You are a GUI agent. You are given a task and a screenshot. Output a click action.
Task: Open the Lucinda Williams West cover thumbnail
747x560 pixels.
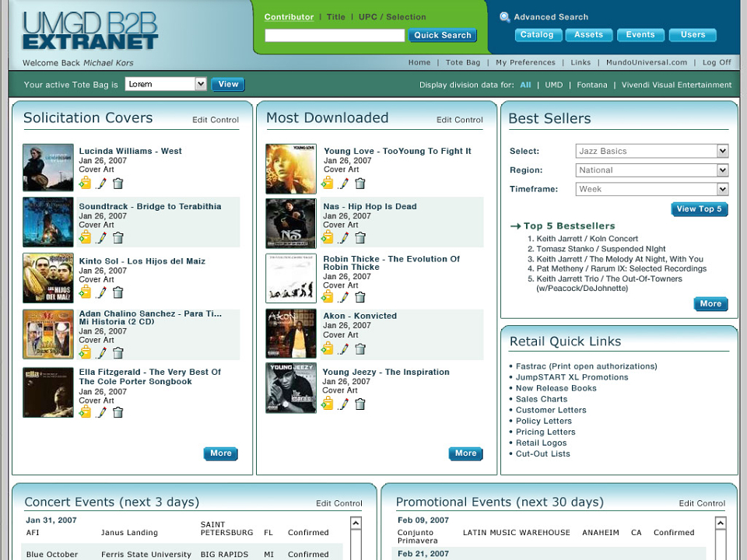tap(48, 168)
